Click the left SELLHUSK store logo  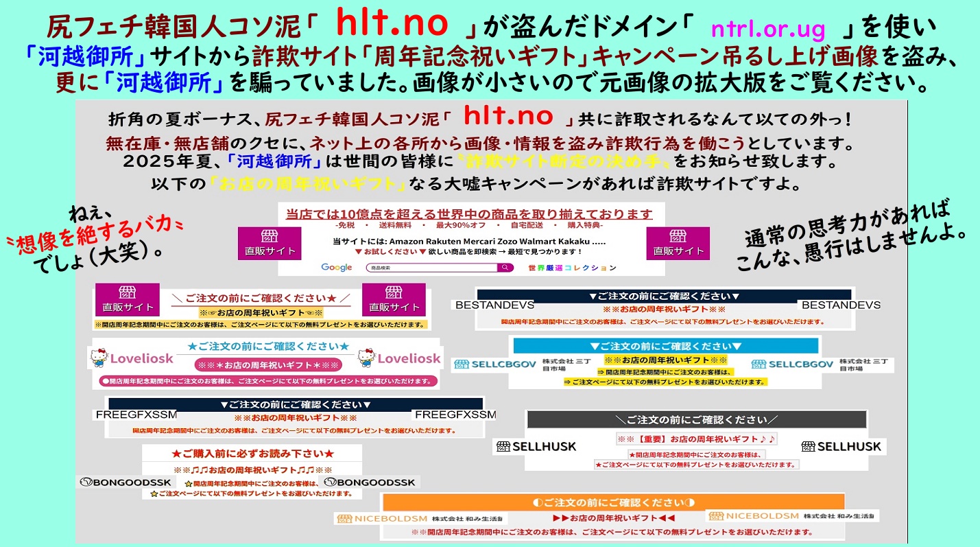click(536, 447)
